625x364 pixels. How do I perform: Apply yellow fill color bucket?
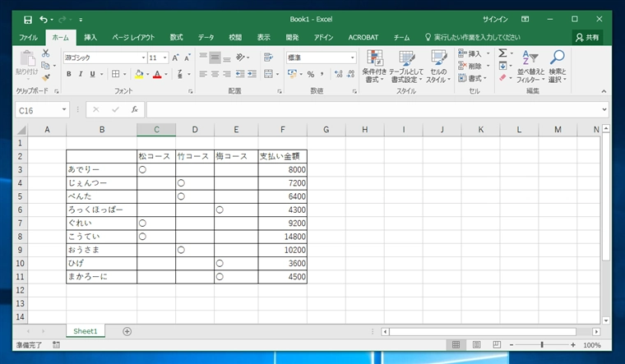click(139, 74)
